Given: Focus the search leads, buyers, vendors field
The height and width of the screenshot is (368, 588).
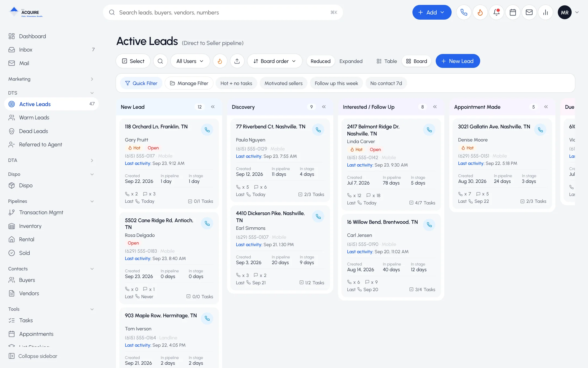Looking at the screenshot, I should 223,12.
